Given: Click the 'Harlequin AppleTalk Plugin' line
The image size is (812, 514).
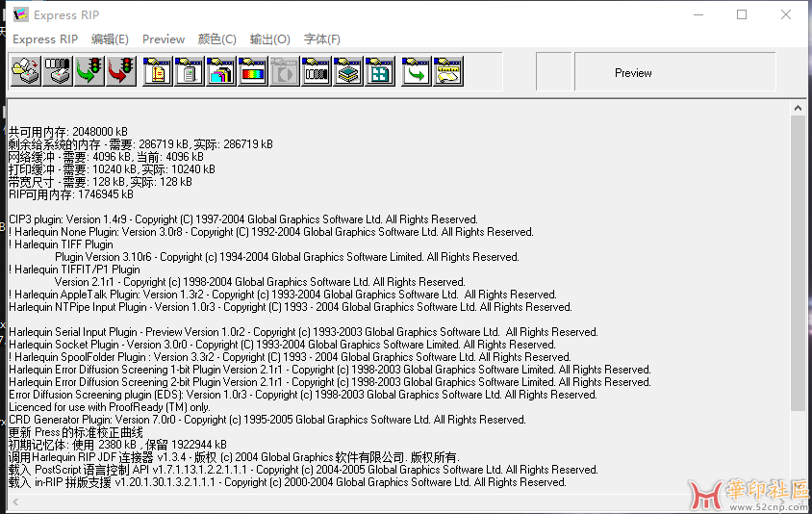Looking at the screenshot, I should 283,295.
